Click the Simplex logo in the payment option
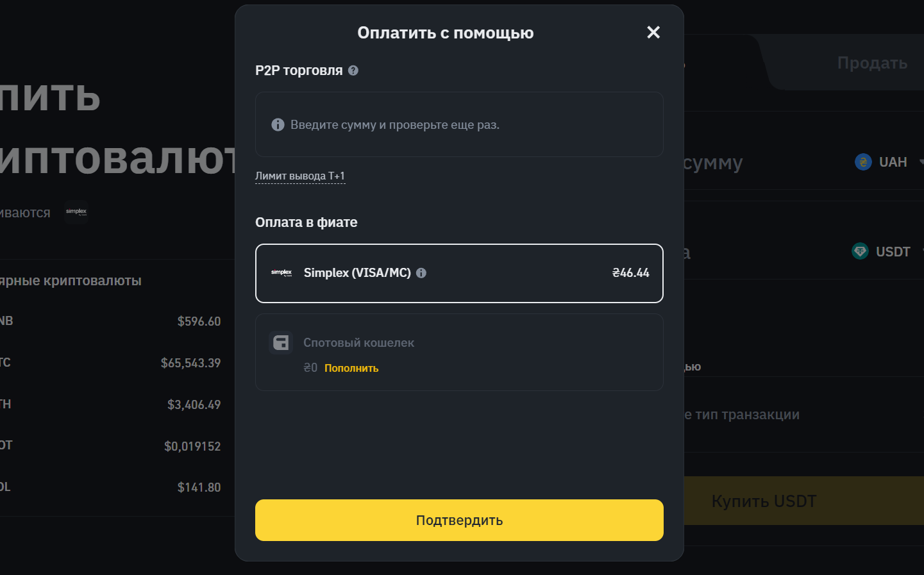 (281, 273)
